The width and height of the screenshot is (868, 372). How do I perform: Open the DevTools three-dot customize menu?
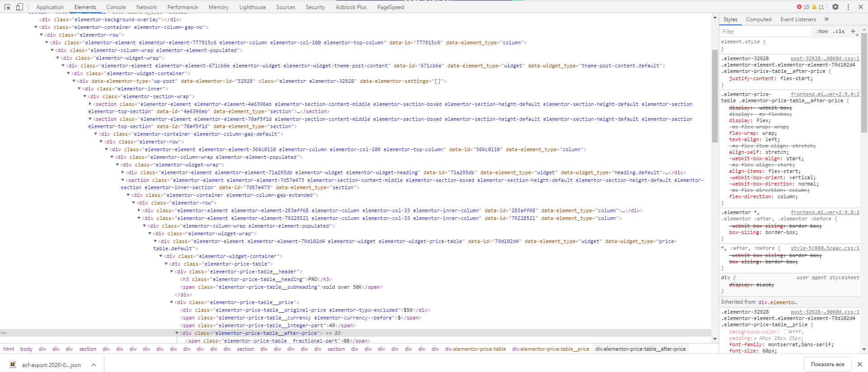tap(848, 7)
